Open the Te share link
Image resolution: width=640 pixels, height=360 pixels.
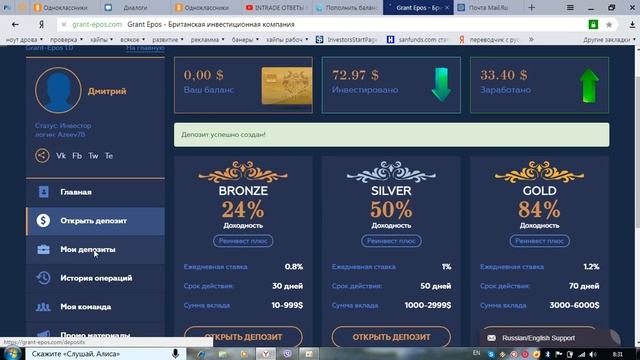(x=109, y=156)
